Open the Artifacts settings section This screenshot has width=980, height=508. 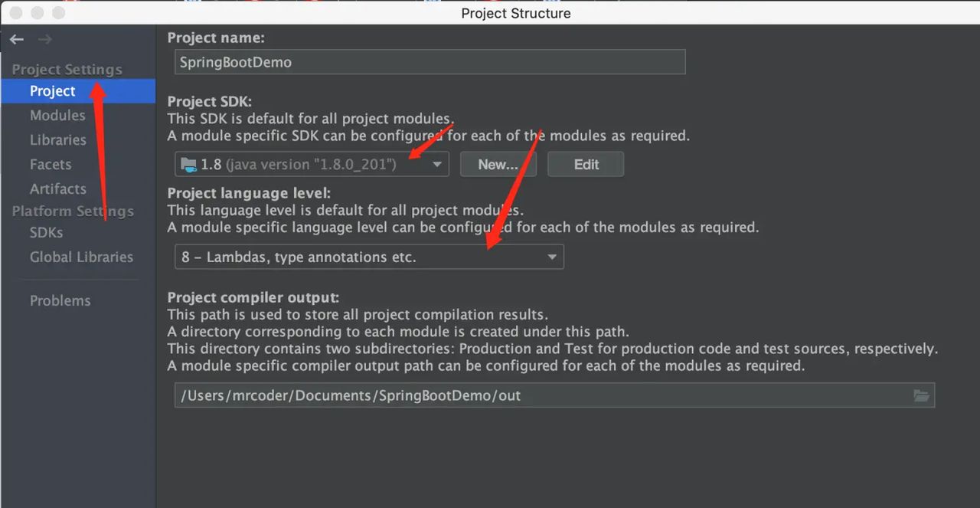(x=57, y=189)
